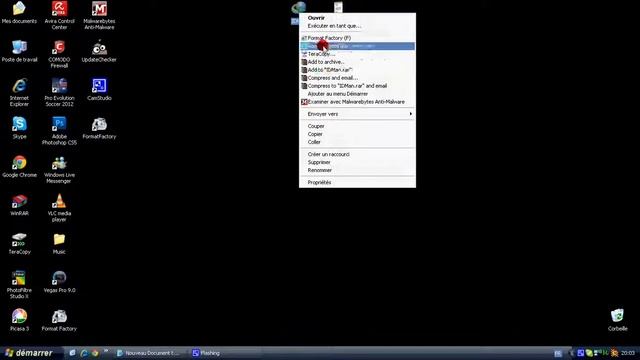Select Add to "IDMan.rar" entry

coord(357,70)
